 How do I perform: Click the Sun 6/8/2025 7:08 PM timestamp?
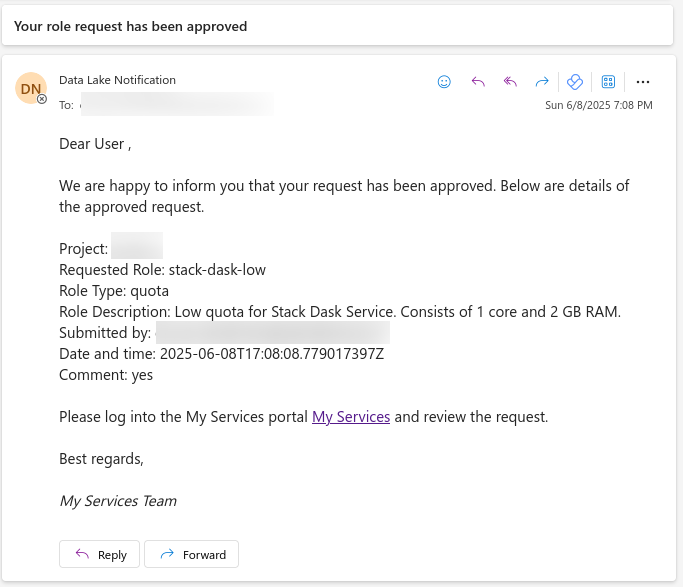click(598, 105)
